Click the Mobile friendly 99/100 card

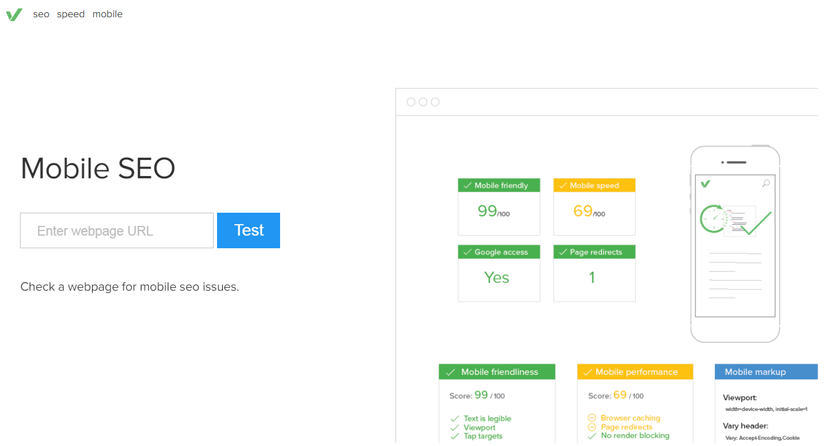499,207
